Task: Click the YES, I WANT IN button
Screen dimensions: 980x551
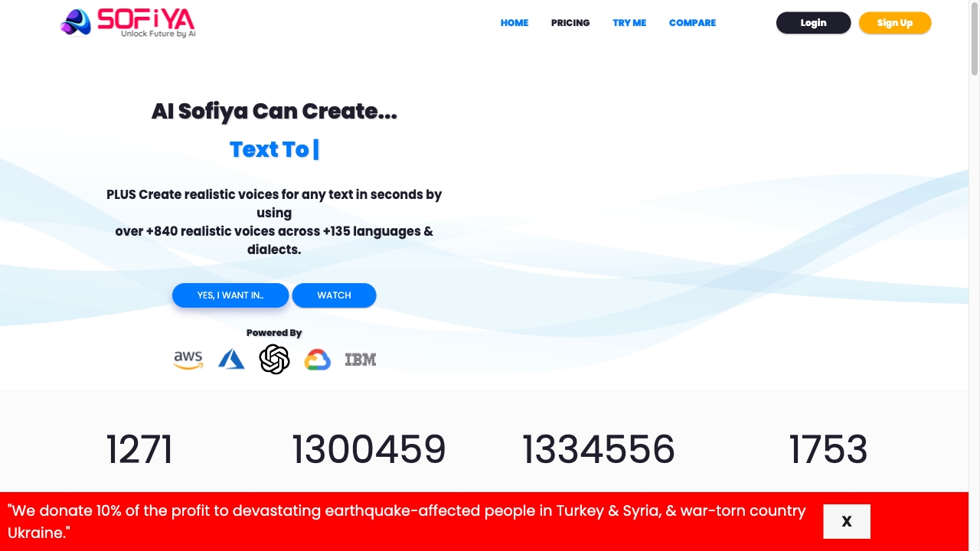Action: (x=230, y=295)
